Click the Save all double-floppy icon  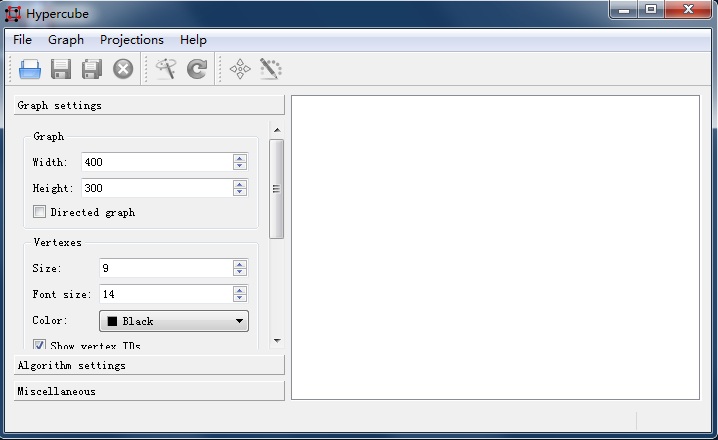92,69
